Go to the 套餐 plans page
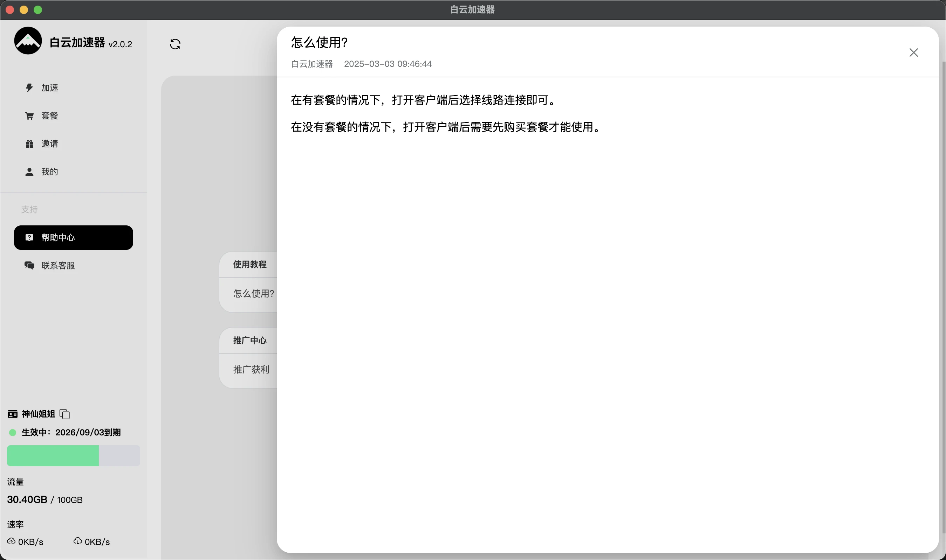946x560 pixels. click(x=49, y=116)
